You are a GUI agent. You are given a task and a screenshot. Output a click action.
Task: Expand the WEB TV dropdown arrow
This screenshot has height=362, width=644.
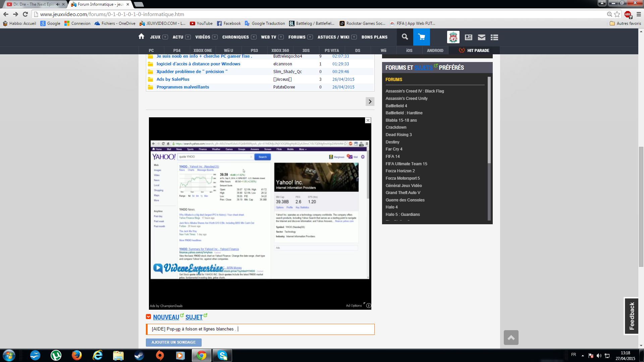click(281, 37)
